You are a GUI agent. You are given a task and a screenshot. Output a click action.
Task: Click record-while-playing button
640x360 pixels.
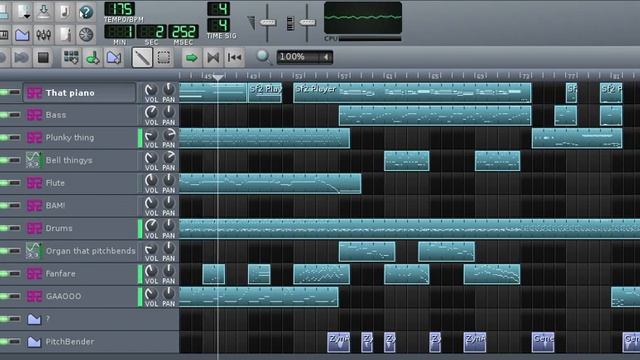[x=22, y=58]
